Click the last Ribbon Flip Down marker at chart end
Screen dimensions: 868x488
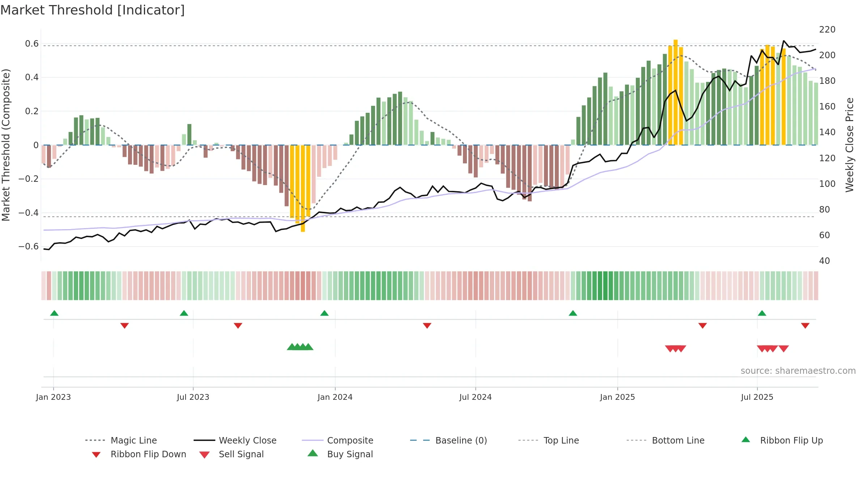pos(805,326)
